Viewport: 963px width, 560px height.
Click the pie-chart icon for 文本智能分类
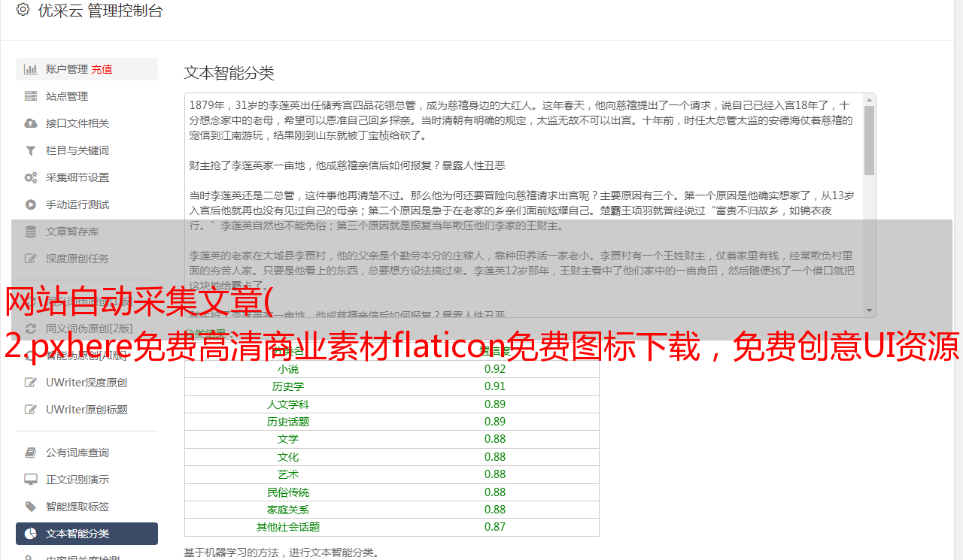click(x=31, y=534)
